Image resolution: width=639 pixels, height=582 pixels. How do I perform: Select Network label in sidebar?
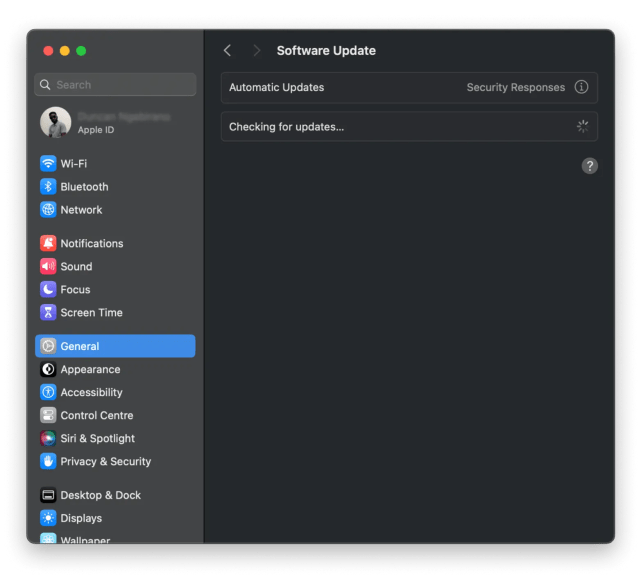pos(81,210)
